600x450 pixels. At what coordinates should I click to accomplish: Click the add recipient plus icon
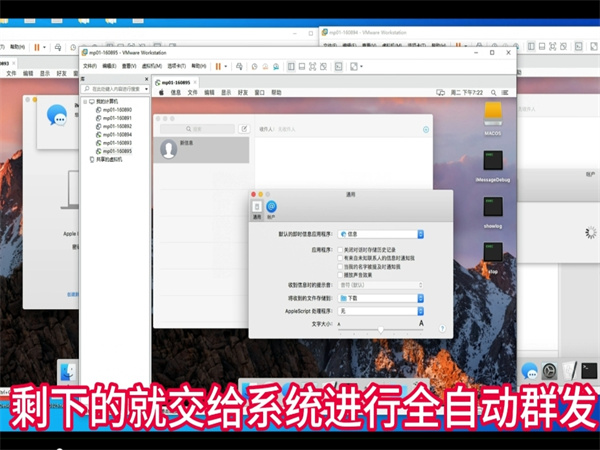[426, 129]
